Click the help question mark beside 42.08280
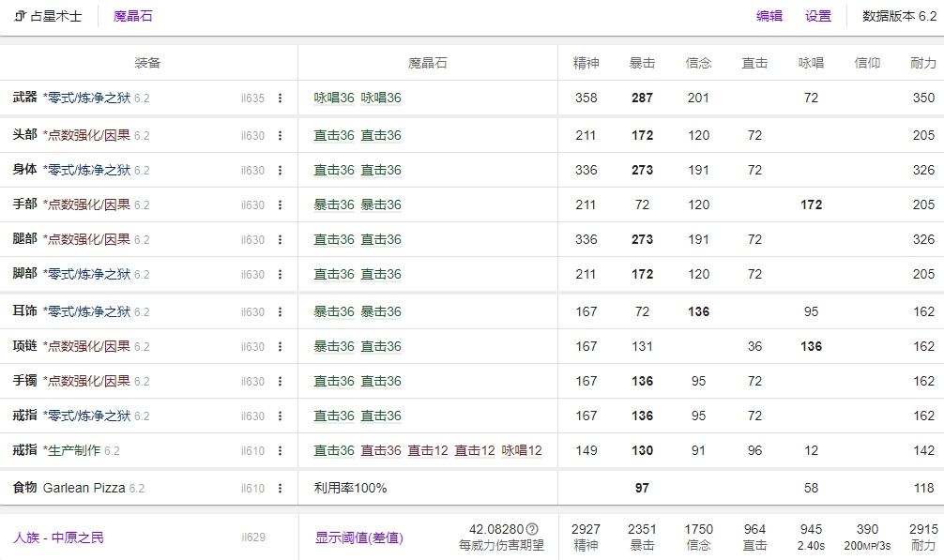 532,529
